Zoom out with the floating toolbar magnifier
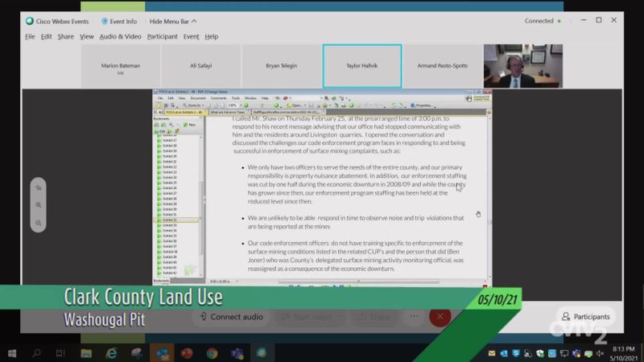The height and width of the screenshot is (362, 644). pos(38,223)
